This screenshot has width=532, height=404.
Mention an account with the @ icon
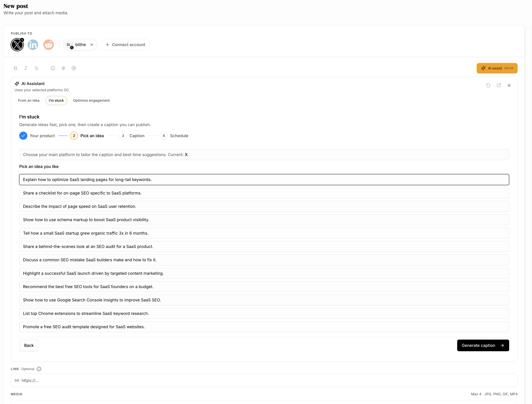(74, 68)
